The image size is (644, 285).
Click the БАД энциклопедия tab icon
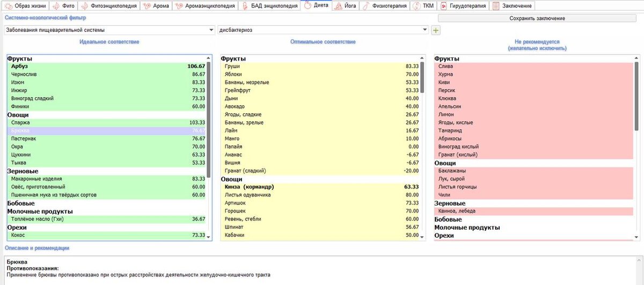point(244,6)
